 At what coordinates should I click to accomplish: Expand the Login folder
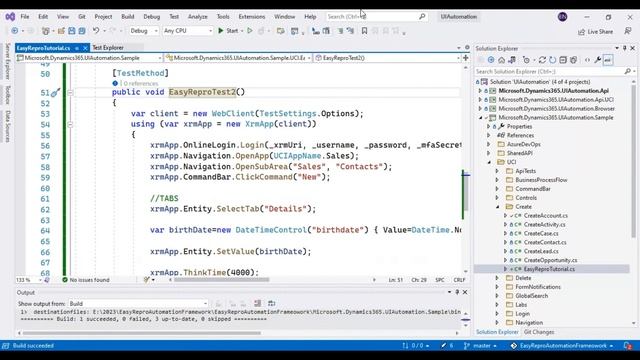pyautogui.click(x=497, y=314)
